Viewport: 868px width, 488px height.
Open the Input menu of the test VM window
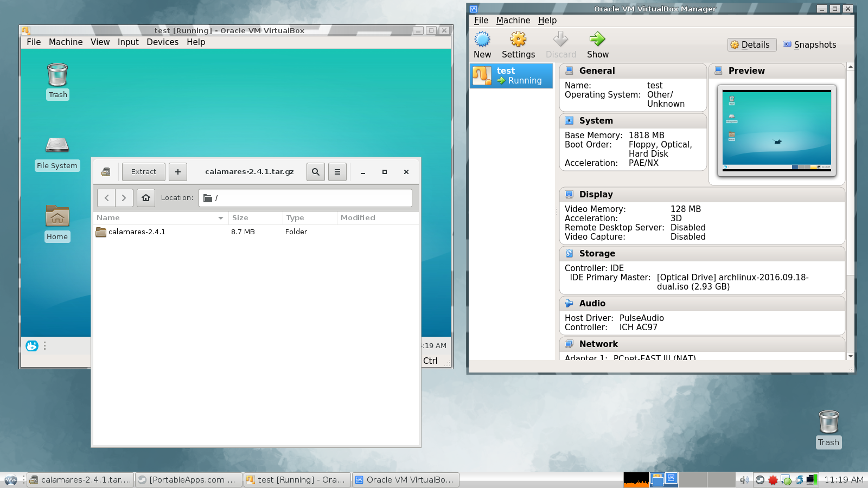pyautogui.click(x=128, y=42)
